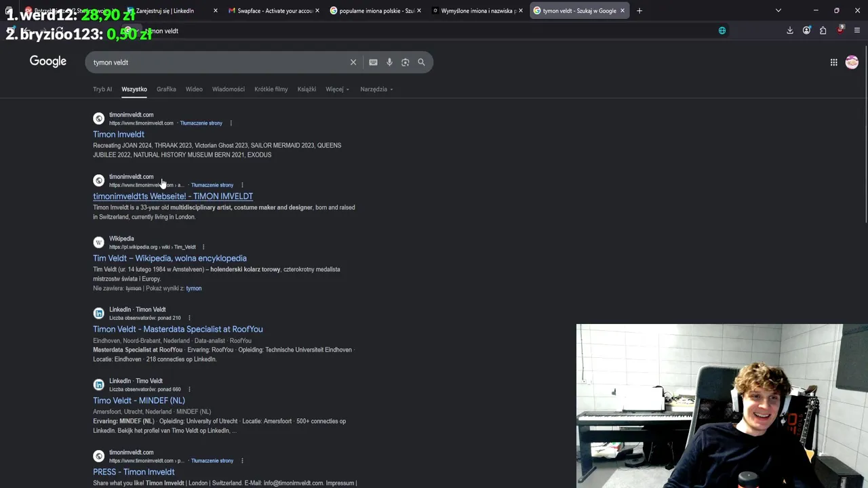Search by image with the Lens icon
Image resolution: width=868 pixels, height=488 pixels.
click(x=405, y=62)
